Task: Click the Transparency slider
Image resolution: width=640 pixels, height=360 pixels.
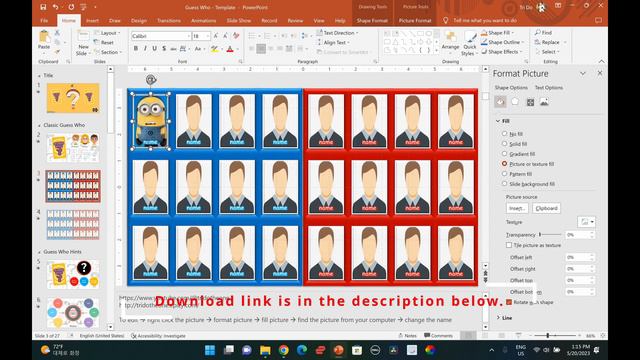Action: click(550, 235)
